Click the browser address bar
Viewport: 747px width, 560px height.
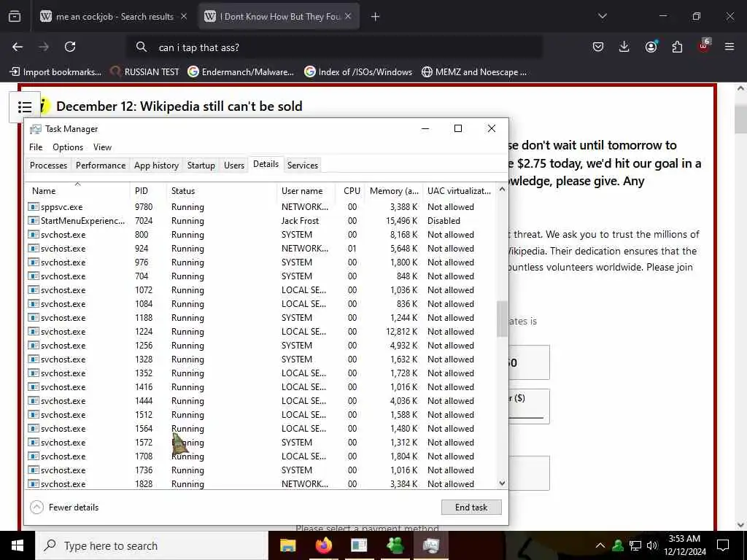pos(333,47)
